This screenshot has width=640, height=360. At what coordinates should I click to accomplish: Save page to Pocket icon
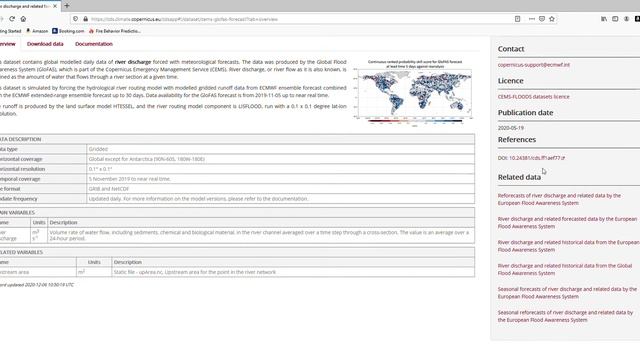click(x=542, y=19)
